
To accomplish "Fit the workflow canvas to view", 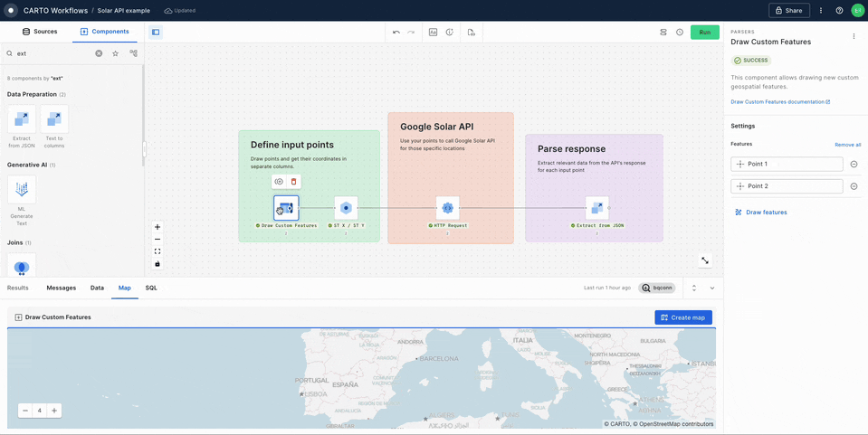I will pyautogui.click(x=157, y=251).
